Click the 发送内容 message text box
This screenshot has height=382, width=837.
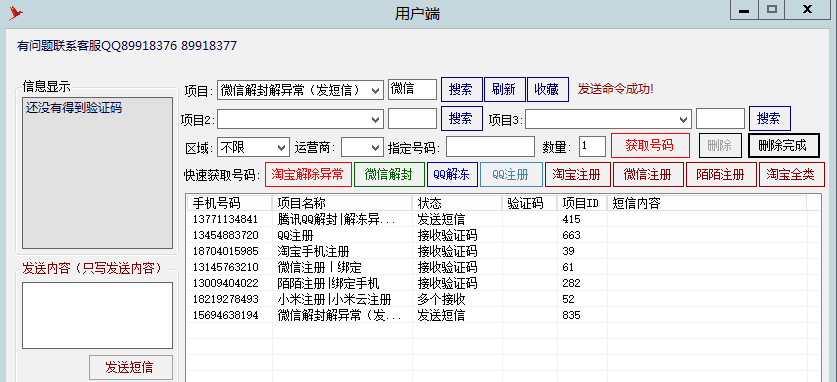97,315
